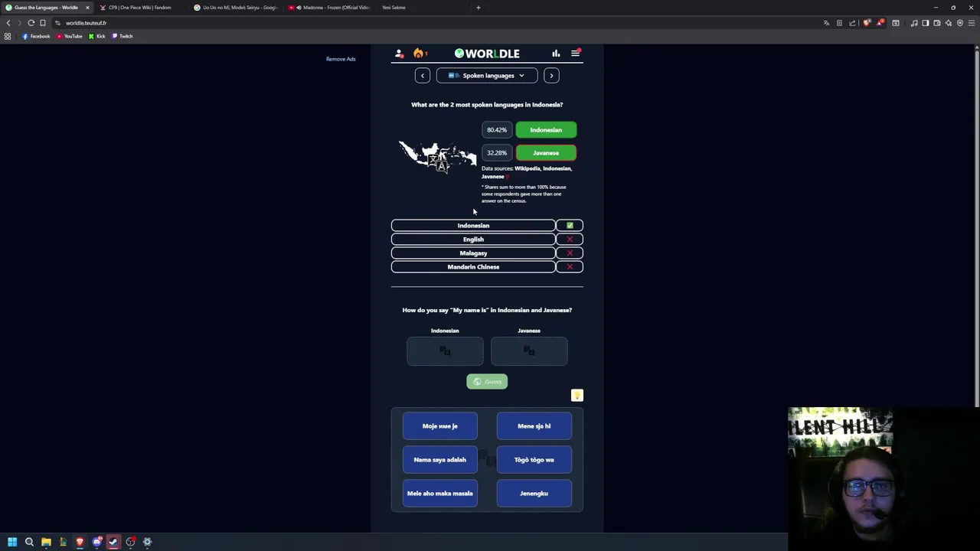980x551 pixels.
Task: Open the statistics bar chart icon
Action: coord(556,54)
